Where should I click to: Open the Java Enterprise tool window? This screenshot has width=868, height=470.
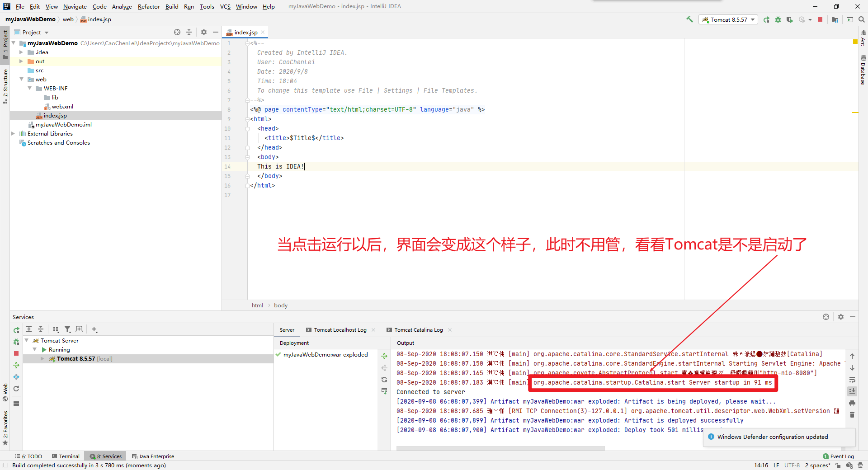point(153,456)
